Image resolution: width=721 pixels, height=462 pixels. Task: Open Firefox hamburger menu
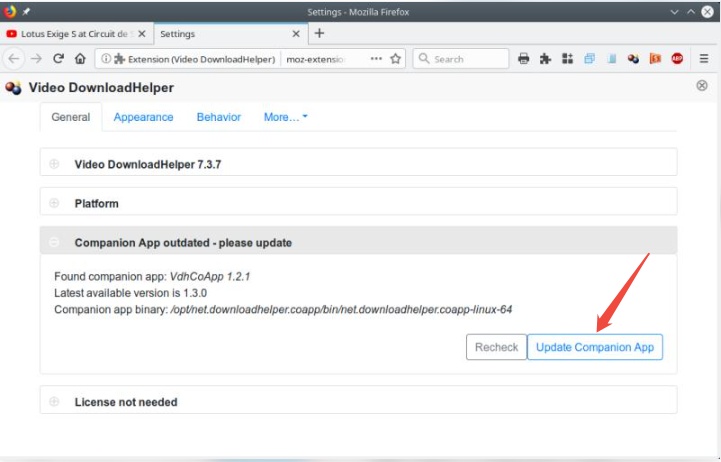pos(704,59)
